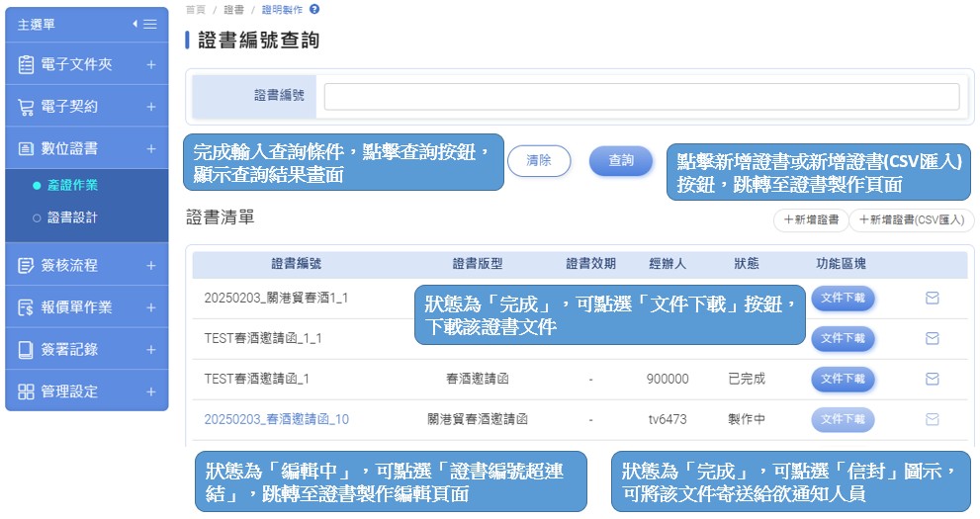This screenshot has height=519, width=980.
Task: Expand 數位證書 with plus sign
Action: click(x=151, y=148)
